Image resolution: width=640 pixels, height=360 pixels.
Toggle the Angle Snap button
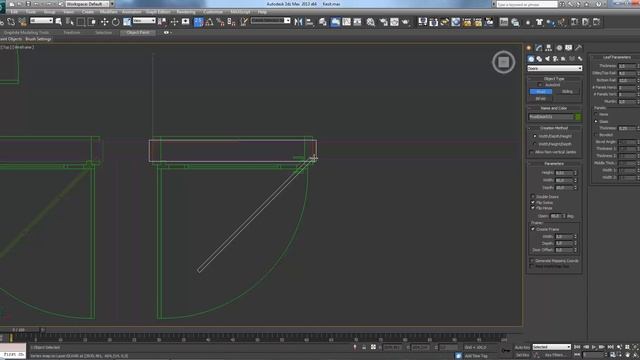(209, 22)
